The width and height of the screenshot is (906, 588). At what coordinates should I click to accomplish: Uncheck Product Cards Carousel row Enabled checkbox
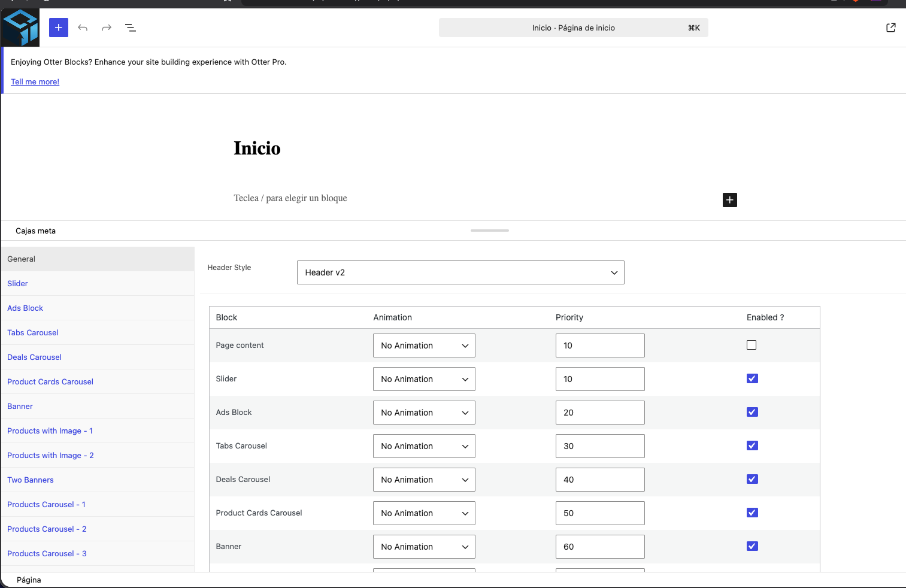click(752, 513)
